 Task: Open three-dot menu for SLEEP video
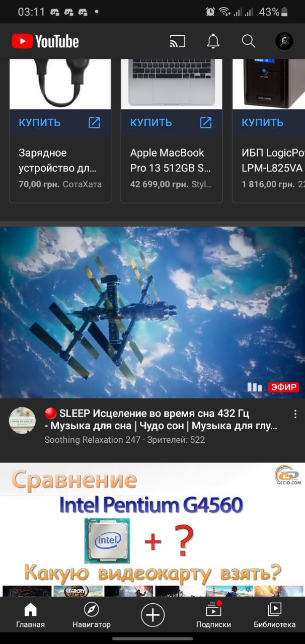pos(295,414)
